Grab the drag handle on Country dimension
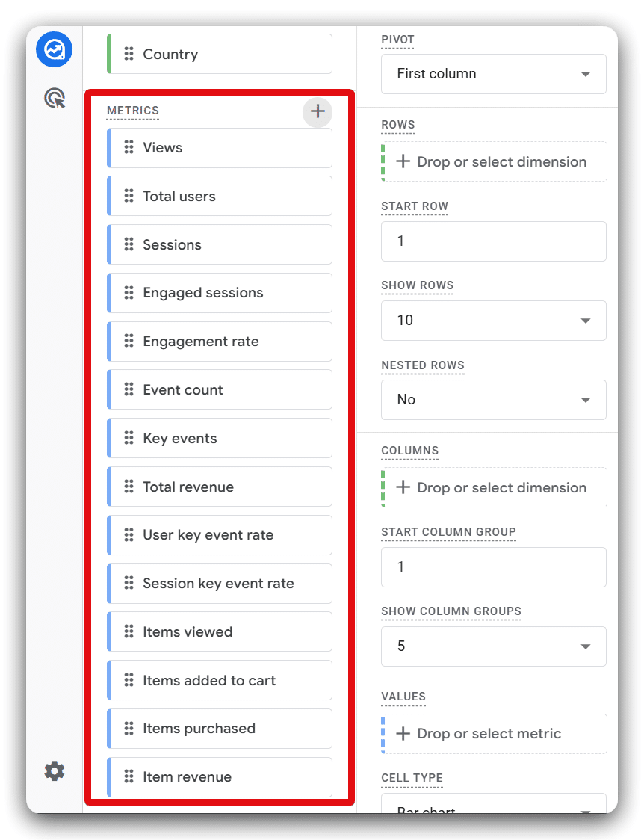 [x=129, y=55]
